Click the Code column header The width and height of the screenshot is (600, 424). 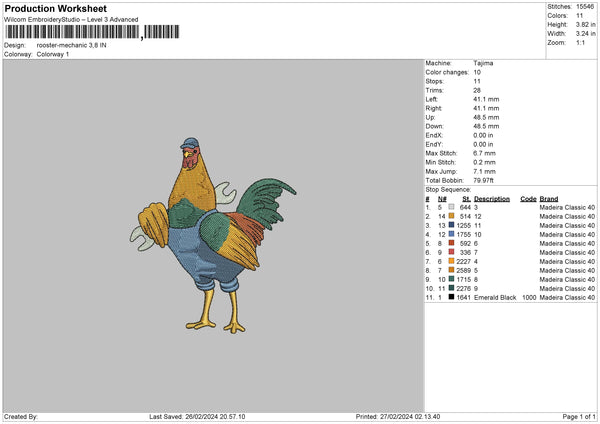[x=528, y=199]
